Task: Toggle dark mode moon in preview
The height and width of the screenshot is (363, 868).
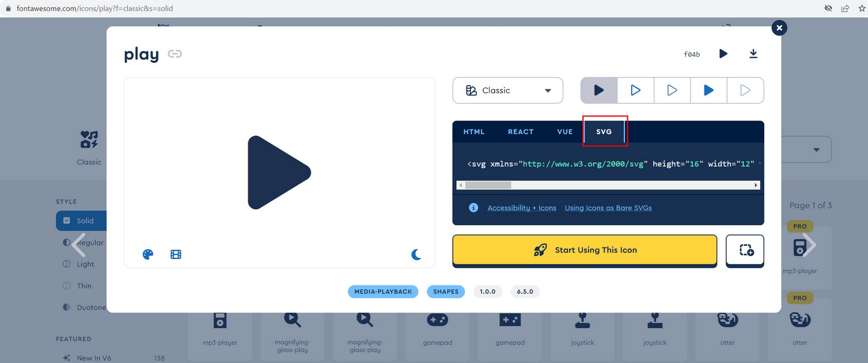Action: 416,254
